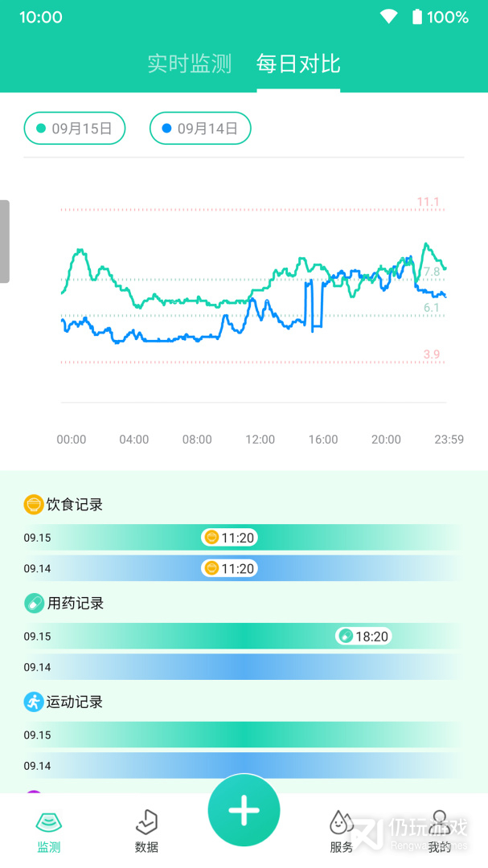Open the 监测 monitoring tab icon

click(49, 823)
